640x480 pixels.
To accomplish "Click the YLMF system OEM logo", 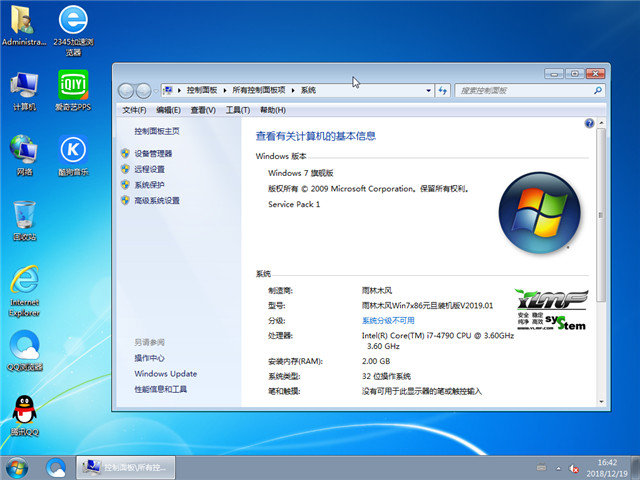I will pyautogui.click(x=551, y=309).
